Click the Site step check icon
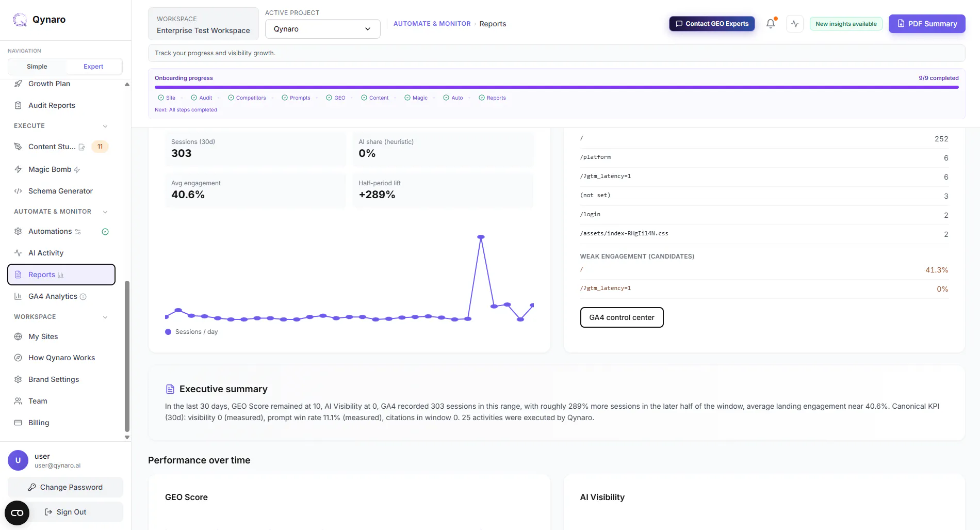The height and width of the screenshot is (530, 980). (x=161, y=98)
